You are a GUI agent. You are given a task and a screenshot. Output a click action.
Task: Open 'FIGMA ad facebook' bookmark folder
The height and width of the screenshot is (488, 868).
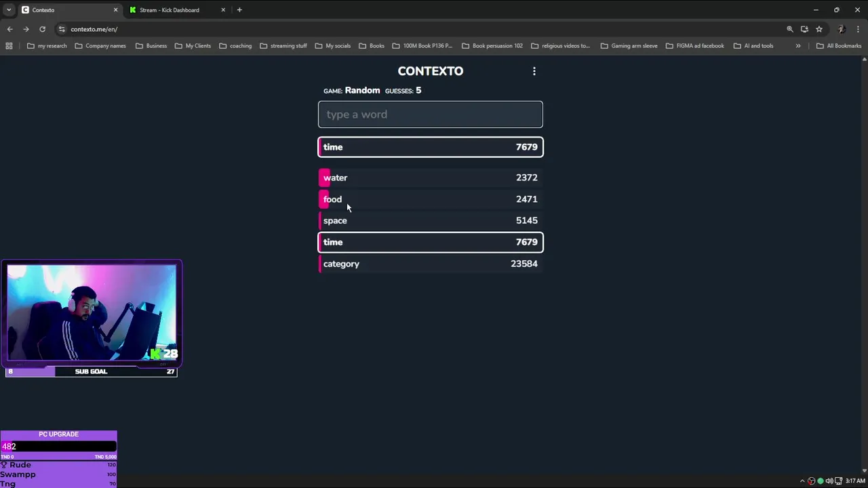pos(695,46)
